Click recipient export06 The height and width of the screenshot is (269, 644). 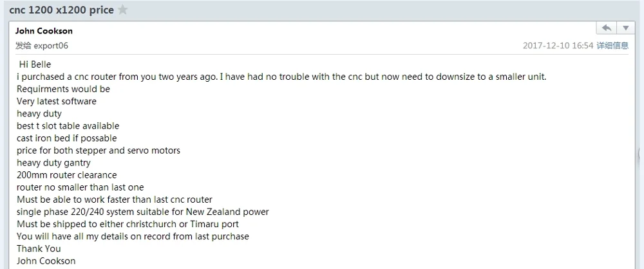[51, 46]
